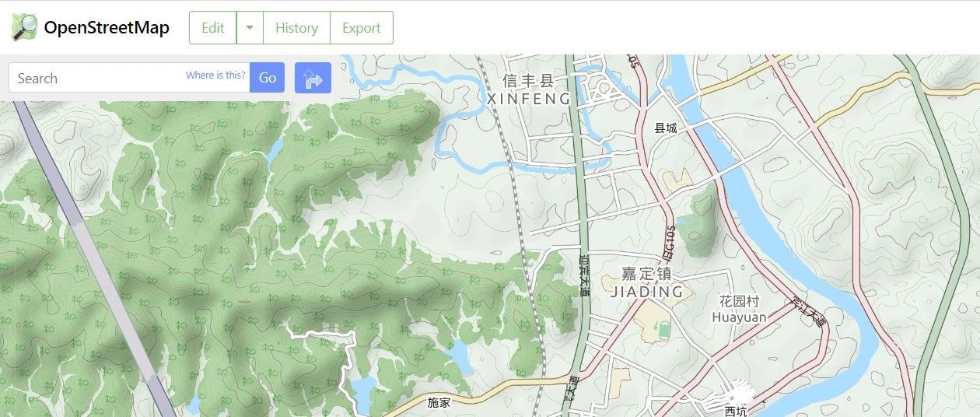Click the Edit button
980x417 pixels.
coord(212,27)
